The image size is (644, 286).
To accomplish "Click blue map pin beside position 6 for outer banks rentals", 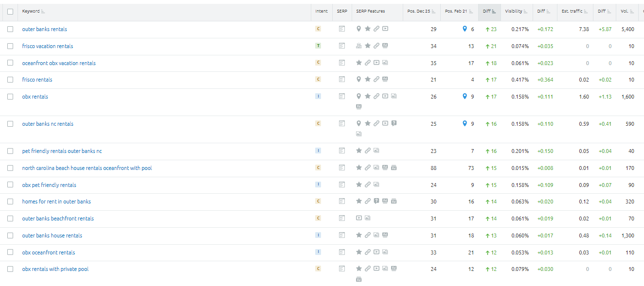I will pos(465,29).
